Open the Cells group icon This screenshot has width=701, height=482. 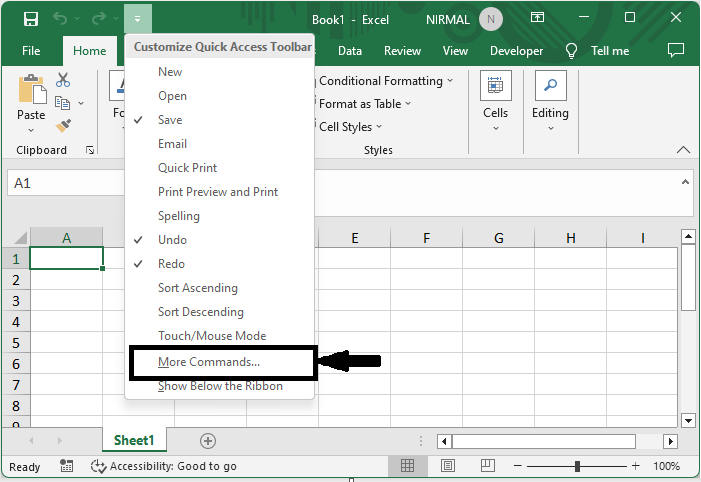tap(496, 87)
